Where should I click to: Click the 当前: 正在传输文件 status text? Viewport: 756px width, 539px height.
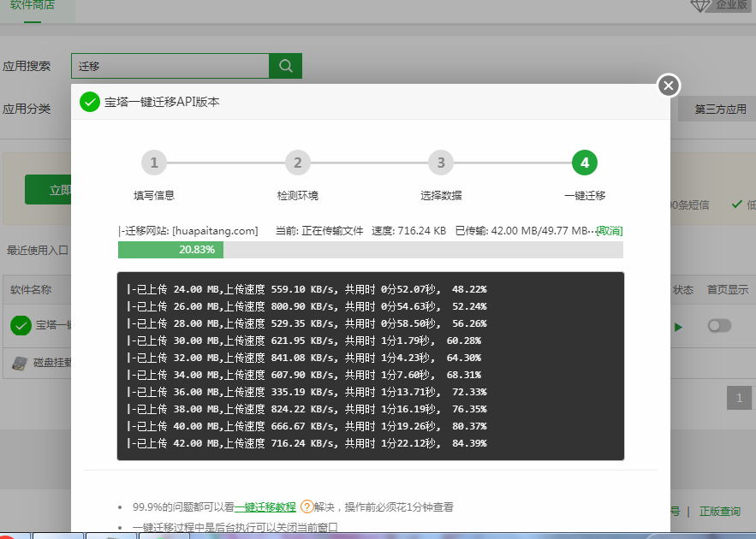[319, 231]
